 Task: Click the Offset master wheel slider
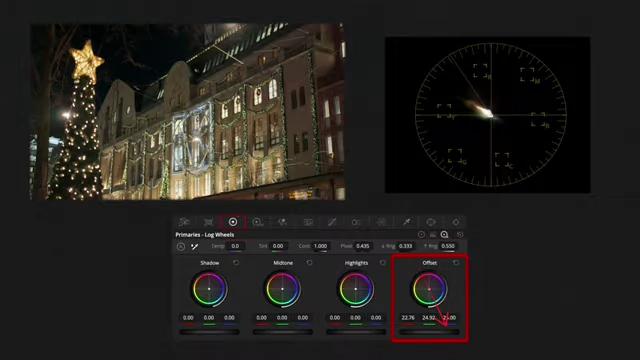tap(429, 332)
